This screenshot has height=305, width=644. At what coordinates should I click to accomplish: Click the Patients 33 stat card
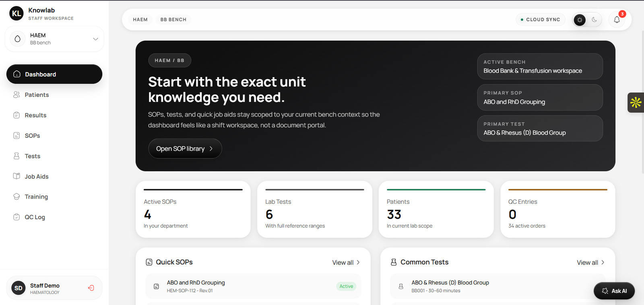436,209
